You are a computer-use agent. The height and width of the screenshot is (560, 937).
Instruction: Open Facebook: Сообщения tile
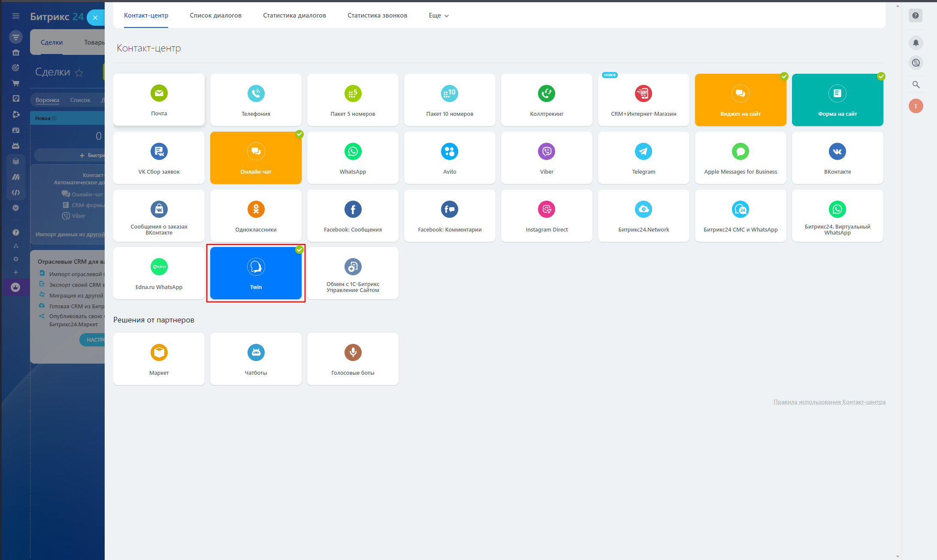(353, 215)
